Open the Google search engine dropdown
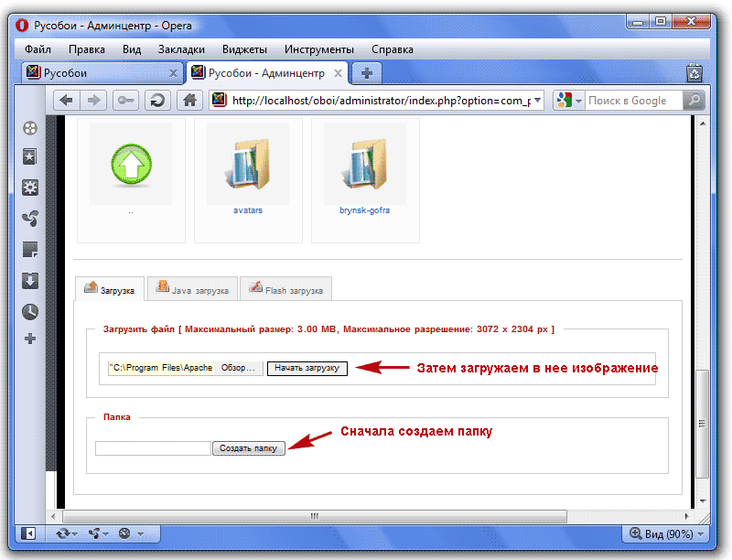 (569, 101)
